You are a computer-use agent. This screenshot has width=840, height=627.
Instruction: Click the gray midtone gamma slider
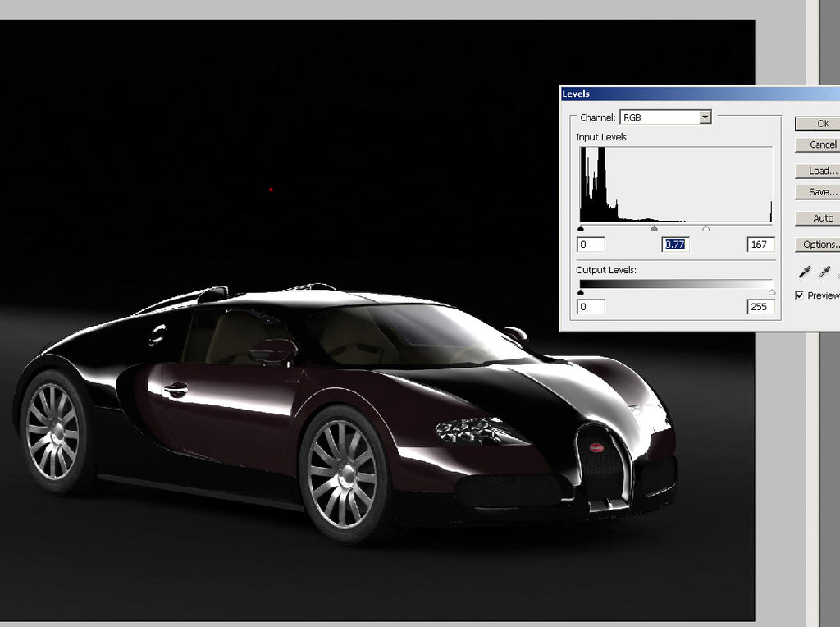[x=654, y=227]
